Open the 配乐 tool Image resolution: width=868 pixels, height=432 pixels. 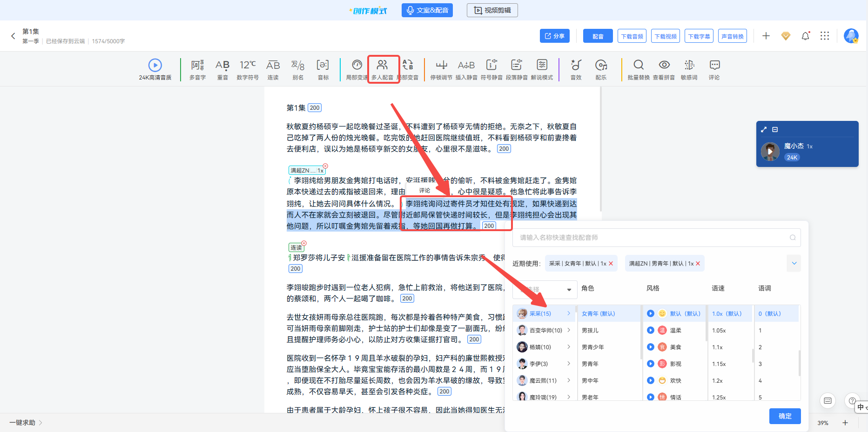tap(601, 70)
